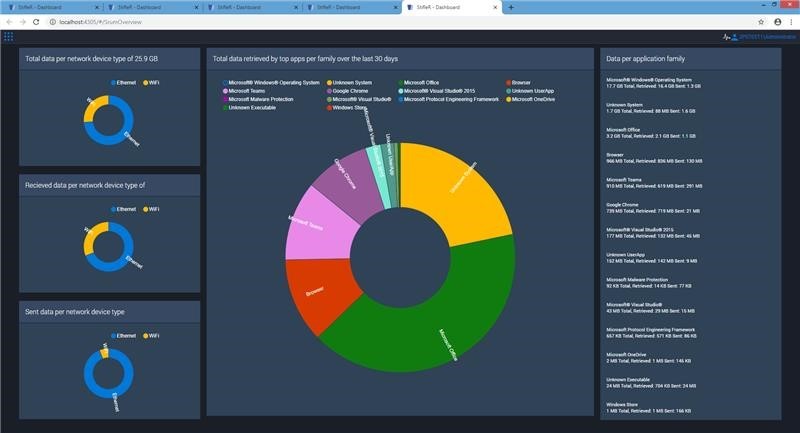This screenshot has width=800, height=433.
Task: Click the user profile icon in dashboard header
Action: pyautogui.click(x=734, y=37)
